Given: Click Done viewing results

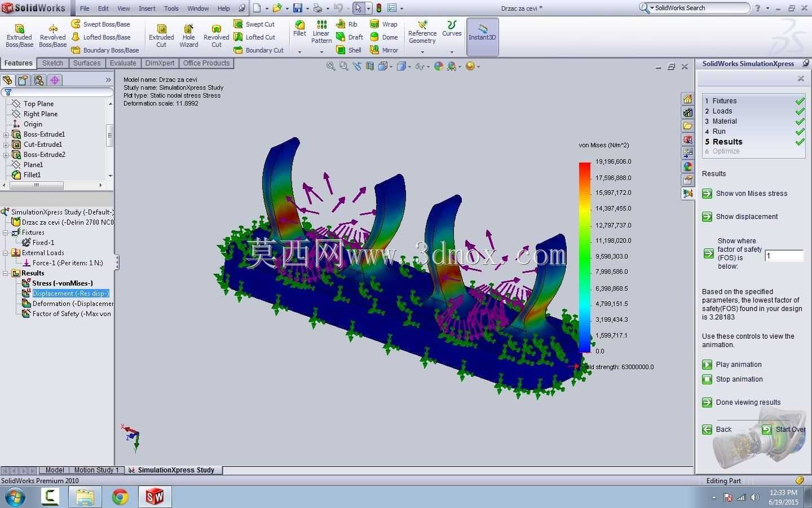Looking at the screenshot, I should (x=742, y=402).
